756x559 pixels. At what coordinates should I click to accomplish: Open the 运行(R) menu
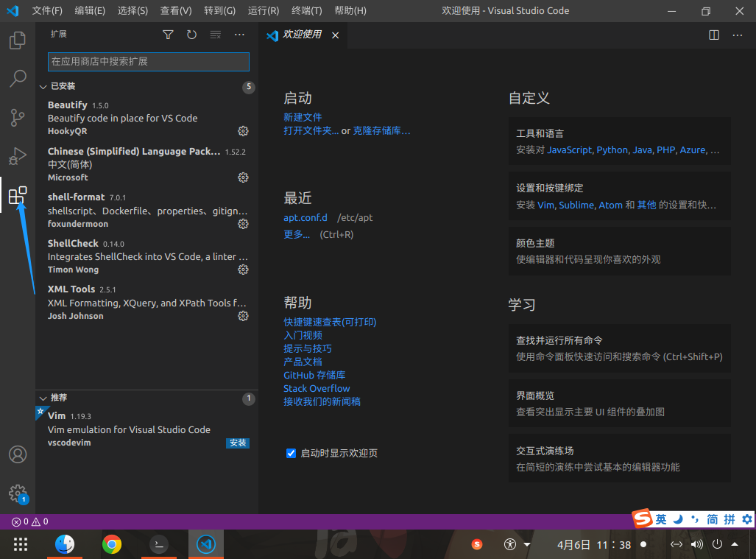(x=264, y=10)
